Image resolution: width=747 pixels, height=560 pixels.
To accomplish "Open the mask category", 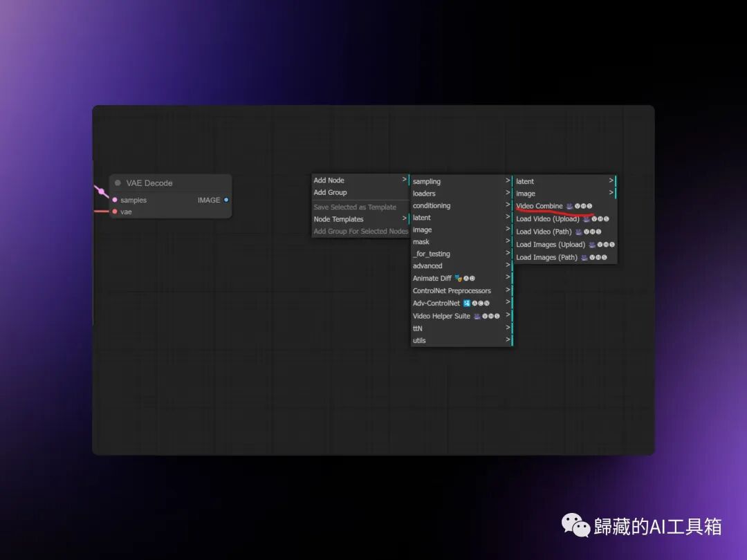I will tap(461, 242).
